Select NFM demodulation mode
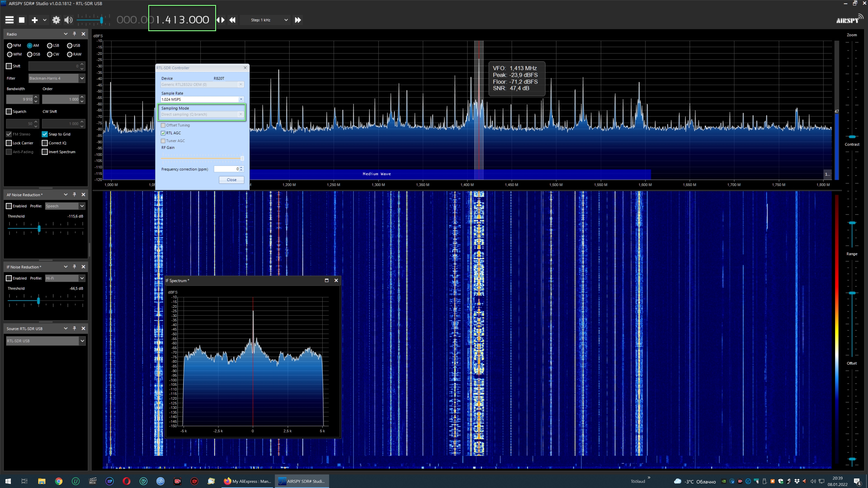This screenshot has width=868, height=488. coord(14,45)
